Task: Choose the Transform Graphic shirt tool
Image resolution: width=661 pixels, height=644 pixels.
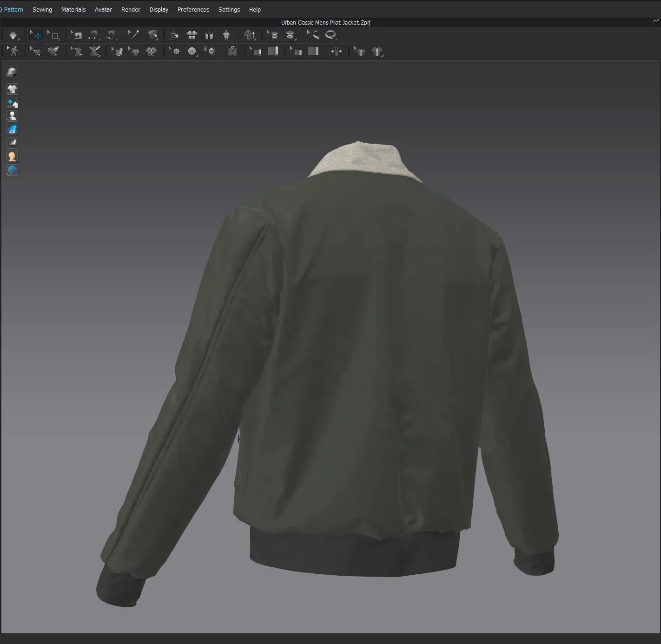Action: (x=134, y=51)
